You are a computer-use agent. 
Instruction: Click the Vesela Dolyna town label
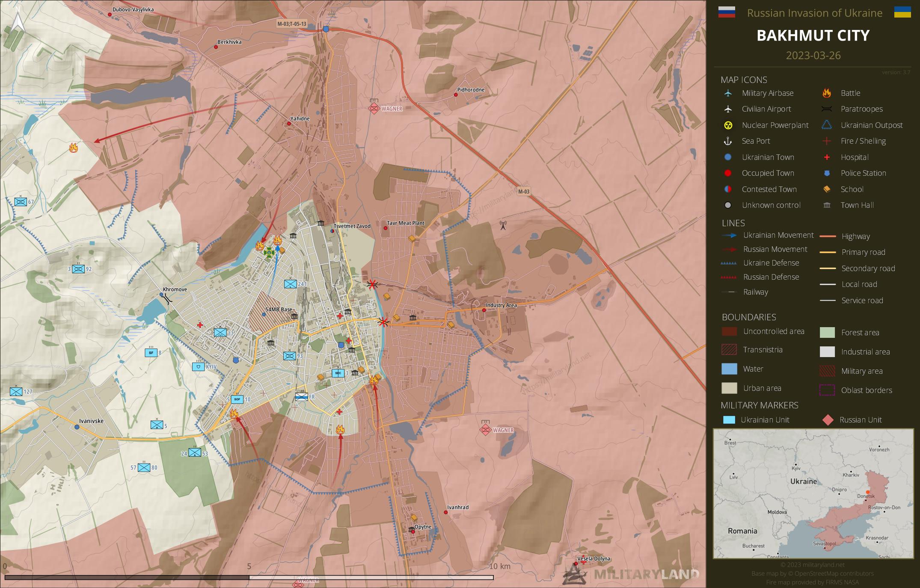(594, 558)
